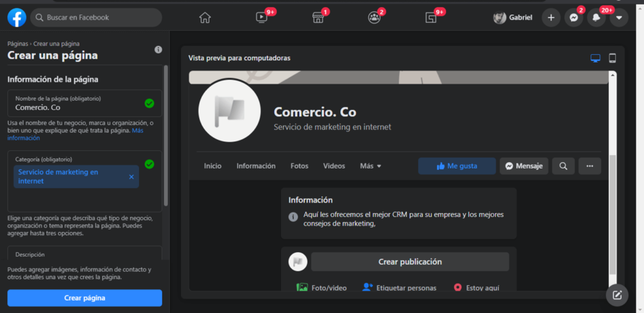
Task: Select the Videos tab in preview
Action: pyautogui.click(x=334, y=166)
